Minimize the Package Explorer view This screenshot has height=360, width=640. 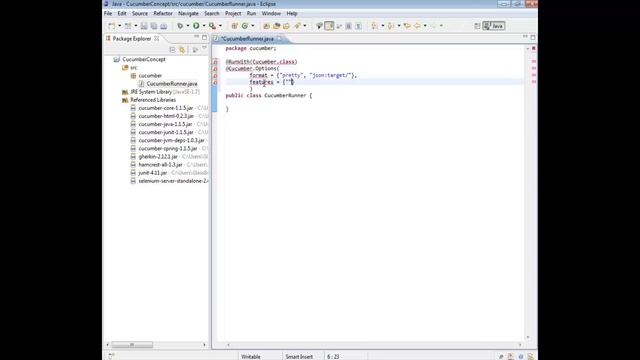(x=196, y=37)
